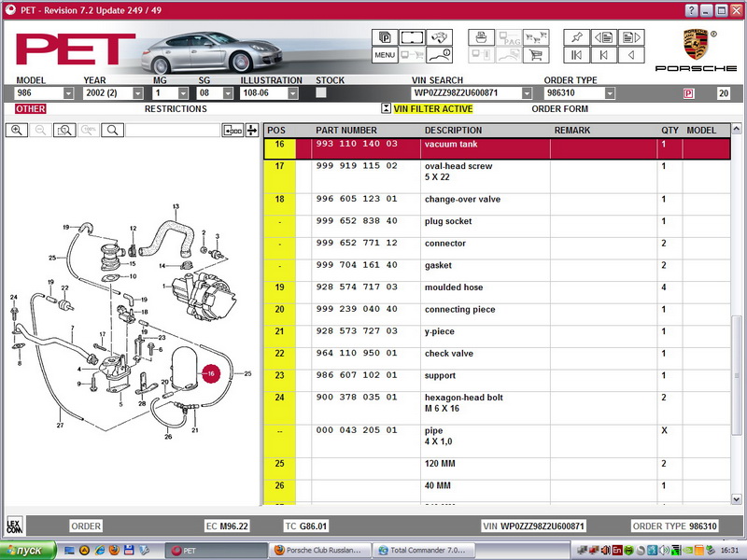Switch to Total Commander taskbar window
The height and width of the screenshot is (560, 747).
point(424,551)
